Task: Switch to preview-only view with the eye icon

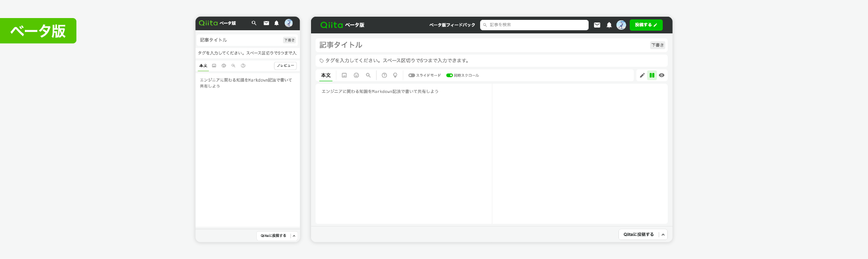Action: tap(662, 75)
